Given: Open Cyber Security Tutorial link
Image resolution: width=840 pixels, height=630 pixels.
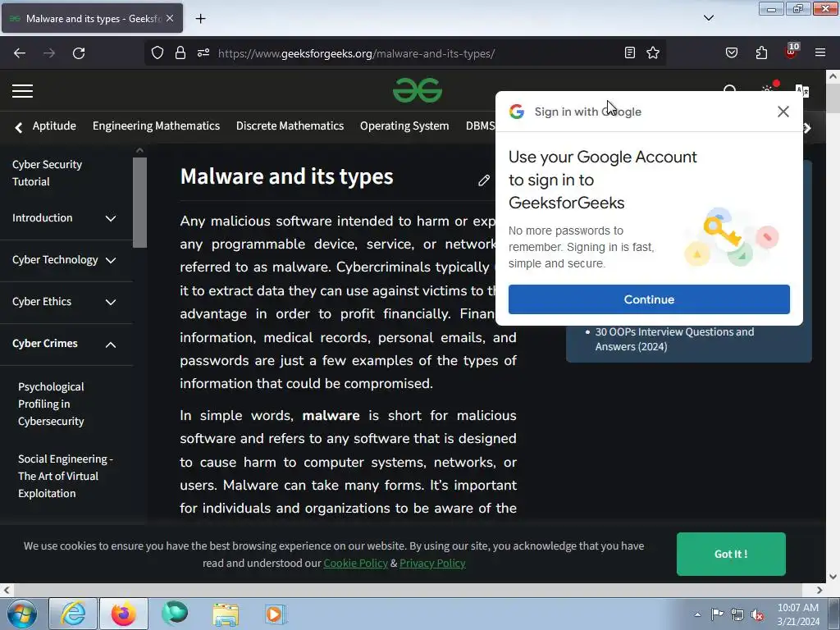Looking at the screenshot, I should click(47, 173).
